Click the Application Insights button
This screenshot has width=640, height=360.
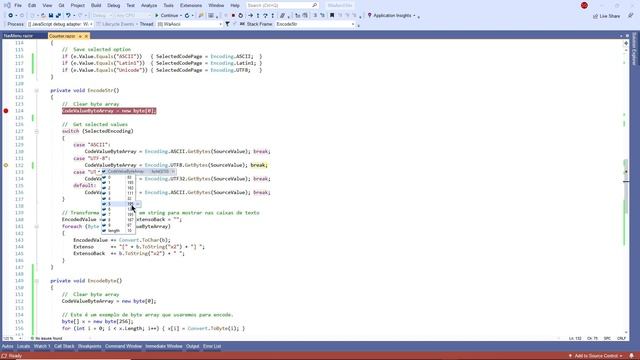[x=391, y=16]
